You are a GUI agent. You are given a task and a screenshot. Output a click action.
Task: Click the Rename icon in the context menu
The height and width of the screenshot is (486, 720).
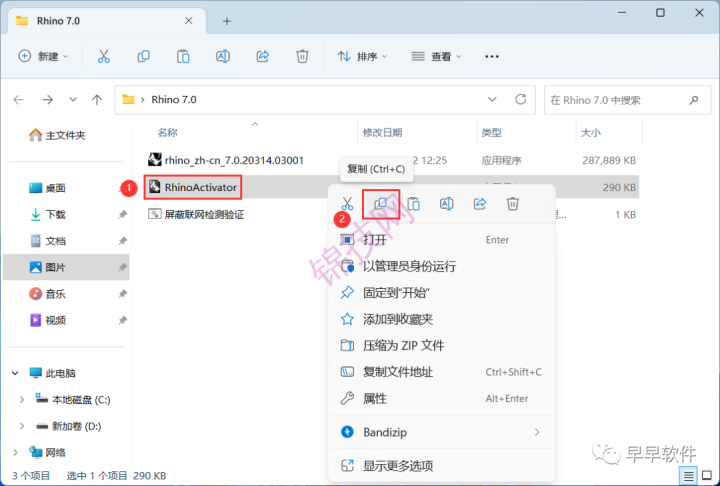coord(447,203)
